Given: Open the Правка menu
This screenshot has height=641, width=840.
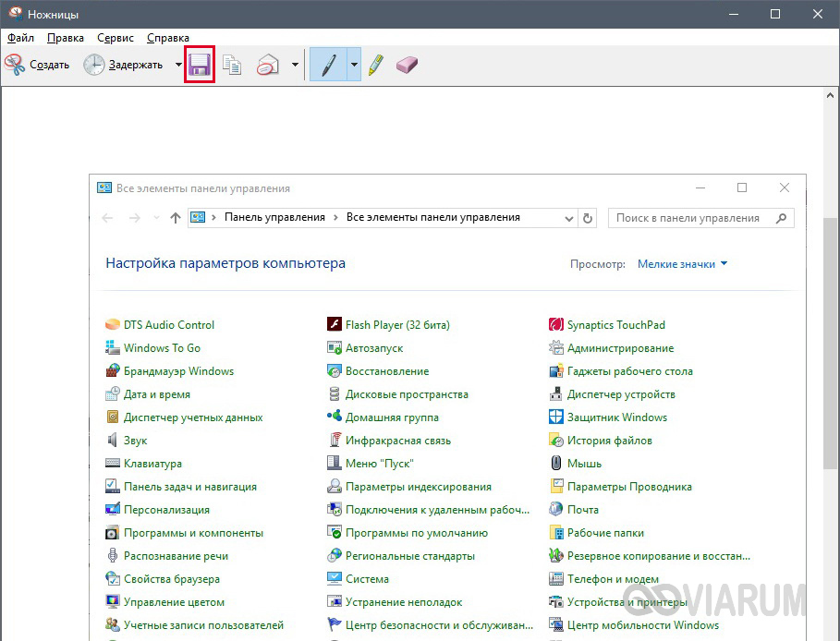Looking at the screenshot, I should 66,38.
